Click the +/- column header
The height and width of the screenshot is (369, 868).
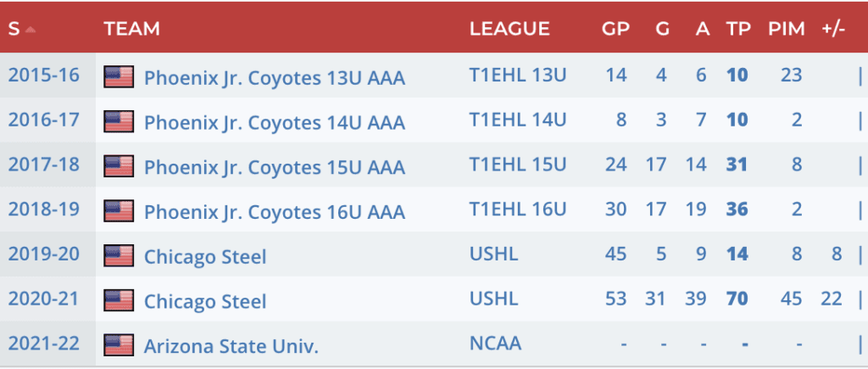pos(832,29)
